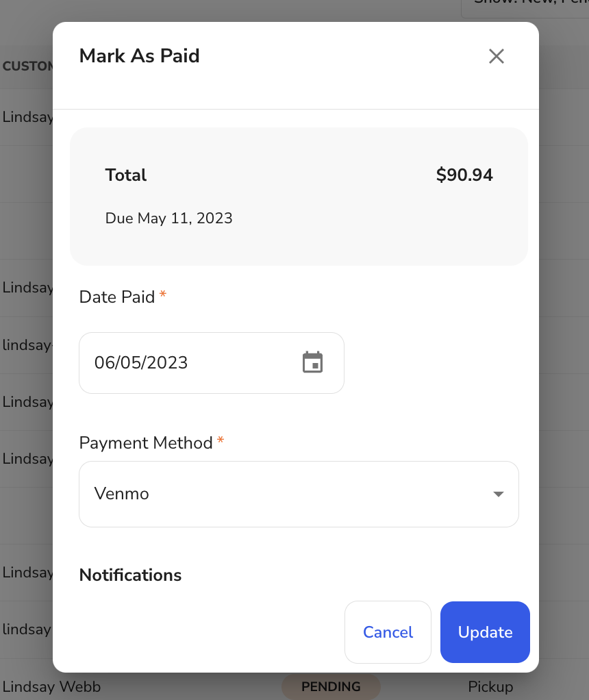The height and width of the screenshot is (700, 589).
Task: Select the Pickup label in bottom row
Action: pos(490,686)
